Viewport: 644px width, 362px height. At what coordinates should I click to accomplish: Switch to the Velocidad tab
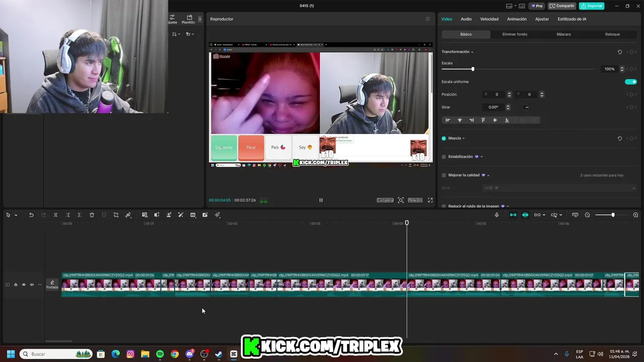(489, 19)
